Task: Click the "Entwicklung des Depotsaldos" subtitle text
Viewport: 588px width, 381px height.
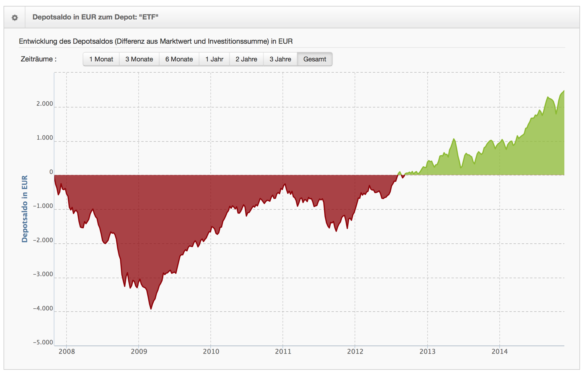Action: 156,41
